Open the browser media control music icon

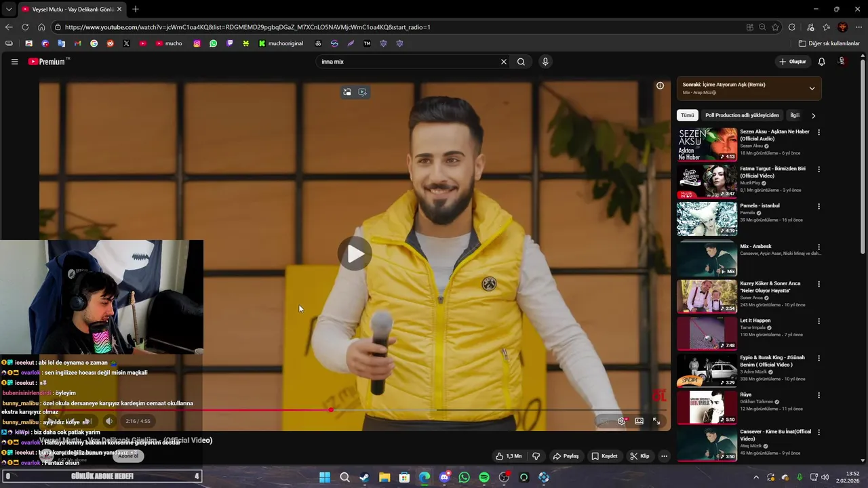(x=810, y=27)
